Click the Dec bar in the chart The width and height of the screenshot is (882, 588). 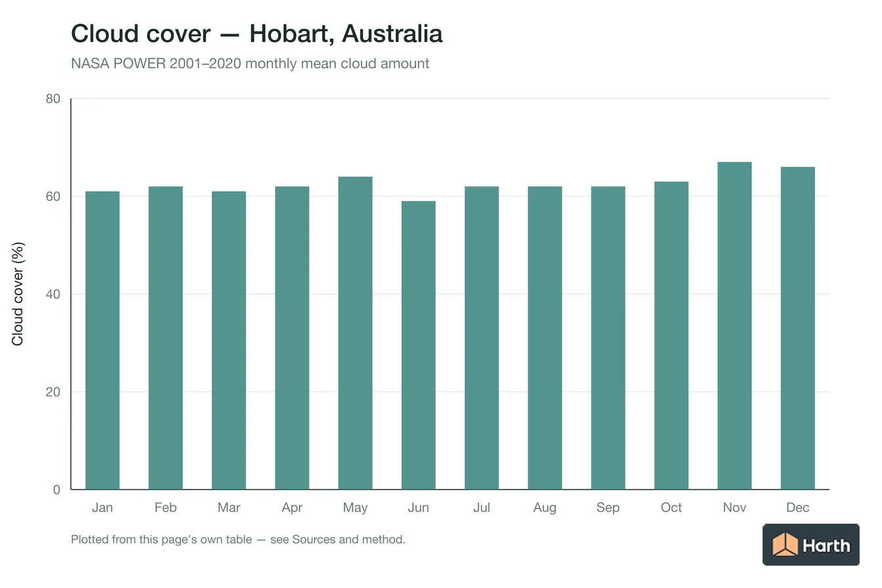coord(798,328)
